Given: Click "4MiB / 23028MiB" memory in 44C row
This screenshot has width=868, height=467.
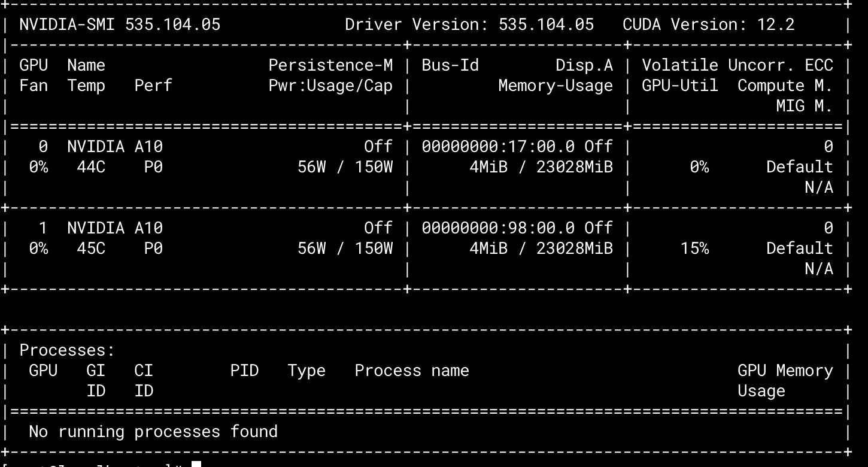Looking at the screenshot, I should [x=541, y=167].
